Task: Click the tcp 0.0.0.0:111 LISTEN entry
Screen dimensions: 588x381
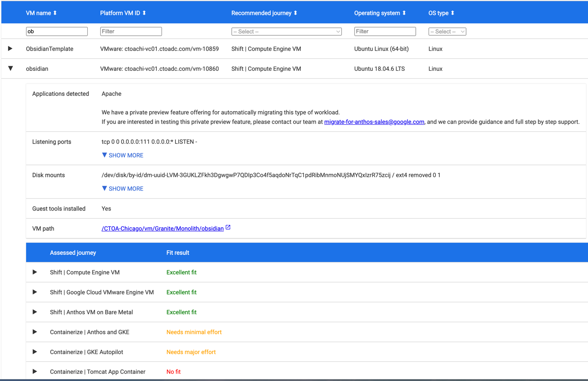Action: click(x=149, y=142)
